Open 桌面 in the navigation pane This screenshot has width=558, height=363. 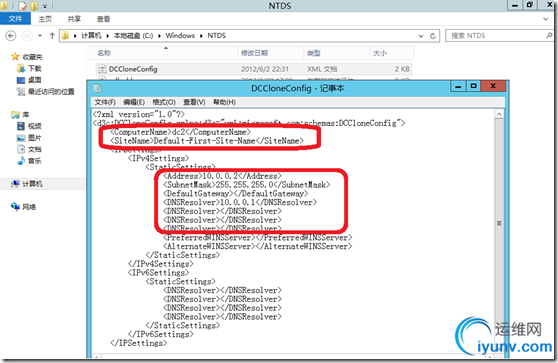tap(35, 80)
